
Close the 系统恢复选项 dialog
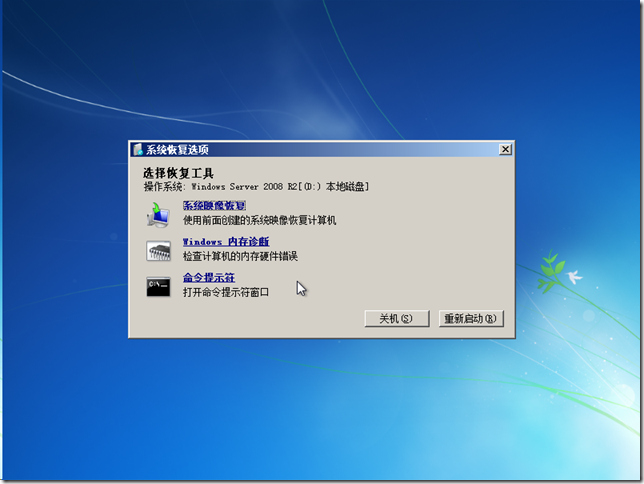coord(506,150)
